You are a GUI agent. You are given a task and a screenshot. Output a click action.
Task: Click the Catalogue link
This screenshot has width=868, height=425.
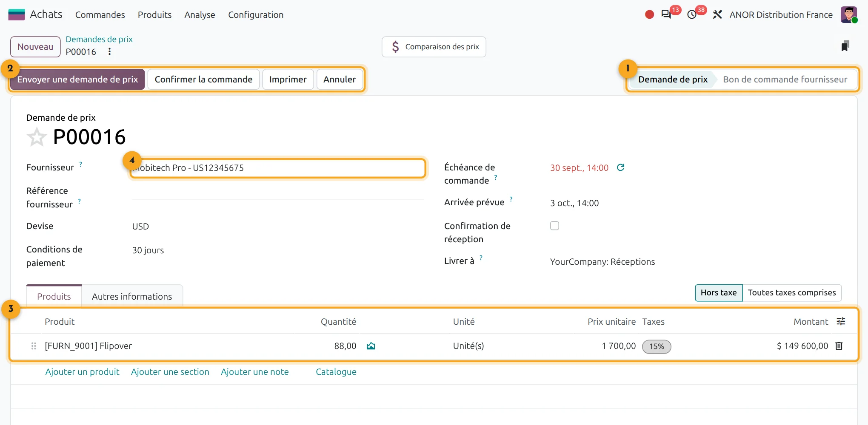[x=336, y=372]
